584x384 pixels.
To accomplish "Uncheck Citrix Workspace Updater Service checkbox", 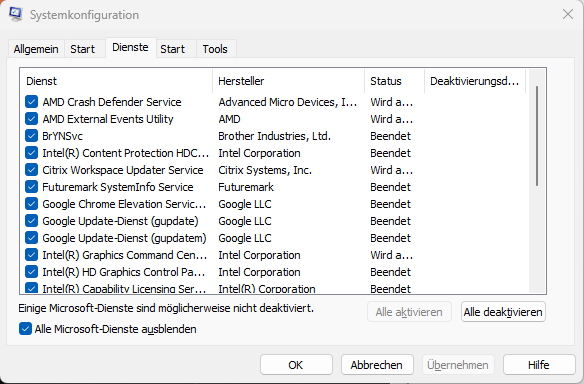I will (31, 170).
